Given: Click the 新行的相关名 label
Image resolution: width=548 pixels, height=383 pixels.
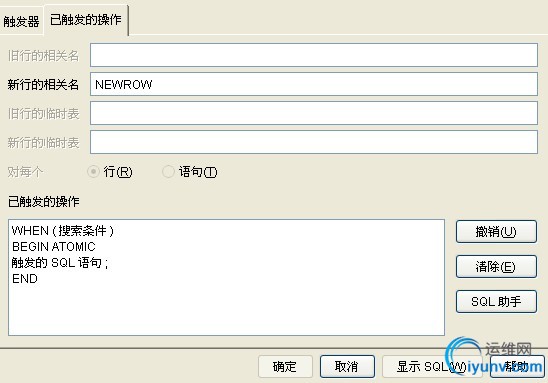Looking at the screenshot, I should pos(43,84).
